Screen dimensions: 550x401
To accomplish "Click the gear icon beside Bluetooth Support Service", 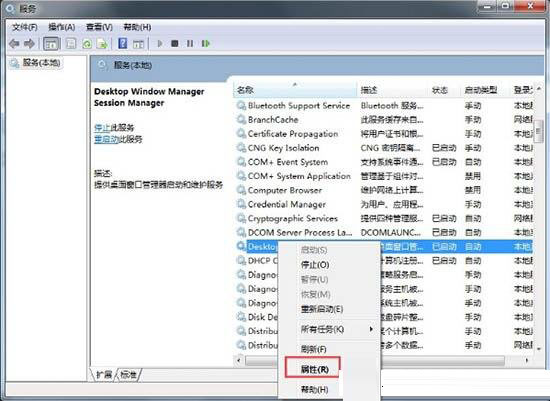I will [x=241, y=105].
